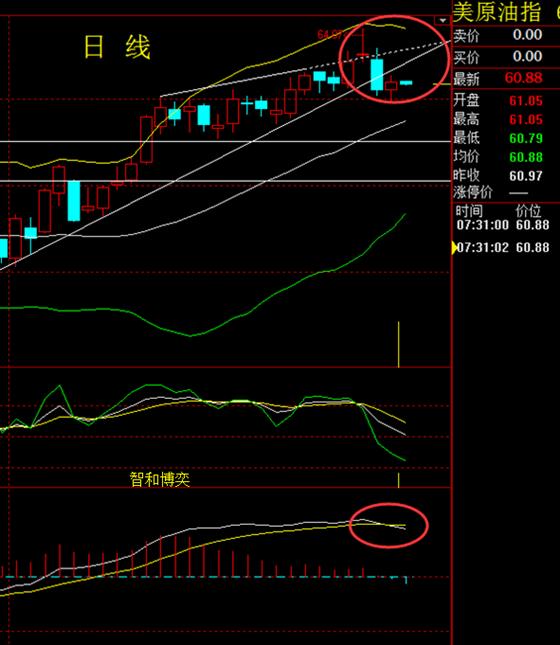Select the 买价 0.00 quote row
Screen dimensions: 560x645
(506, 57)
